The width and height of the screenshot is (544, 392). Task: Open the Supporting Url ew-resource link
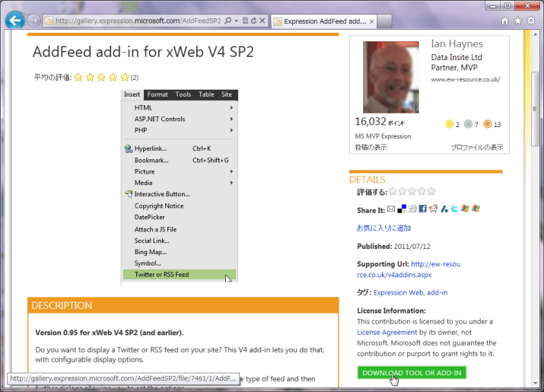pos(409,269)
